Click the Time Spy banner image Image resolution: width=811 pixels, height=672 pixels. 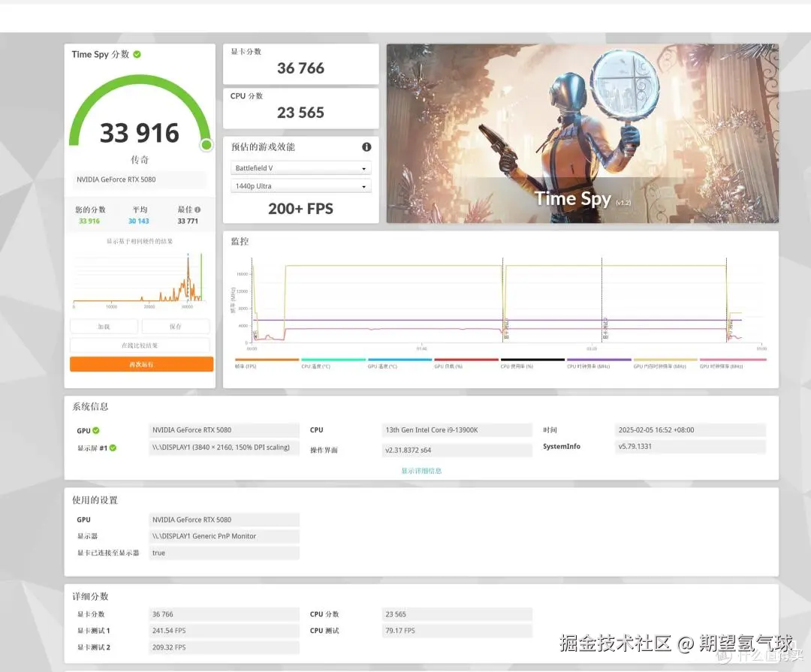[x=582, y=132]
